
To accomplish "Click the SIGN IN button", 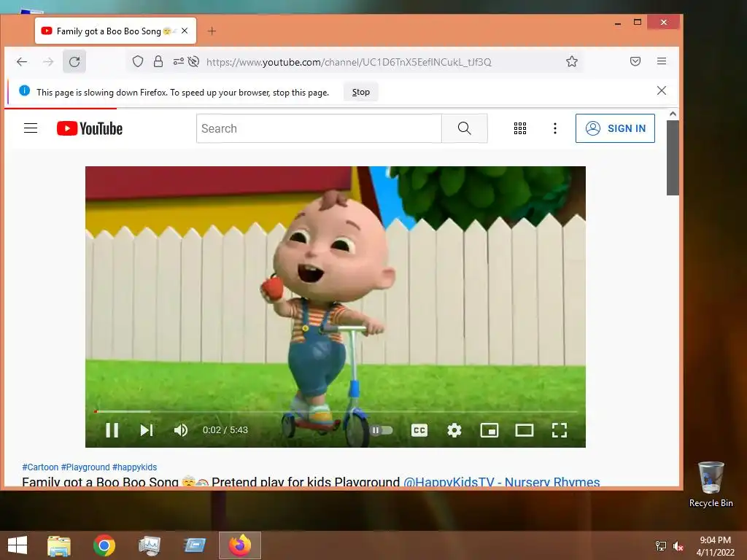I will point(615,128).
